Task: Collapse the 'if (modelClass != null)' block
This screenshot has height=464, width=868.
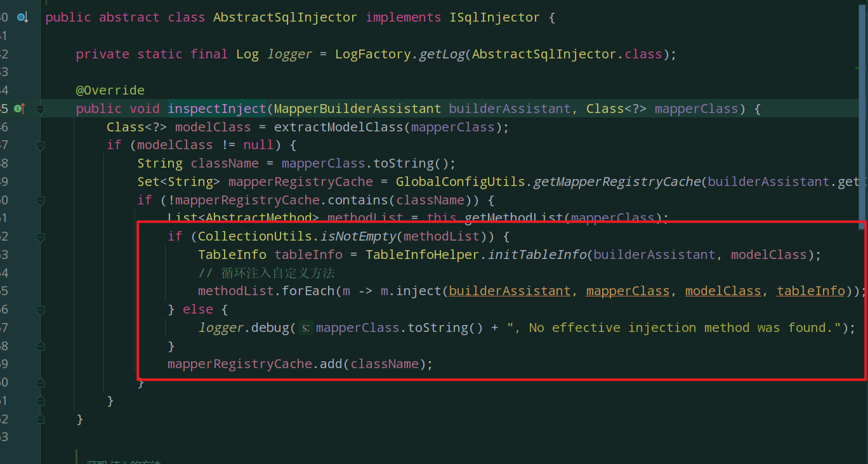Action: pos(41,145)
